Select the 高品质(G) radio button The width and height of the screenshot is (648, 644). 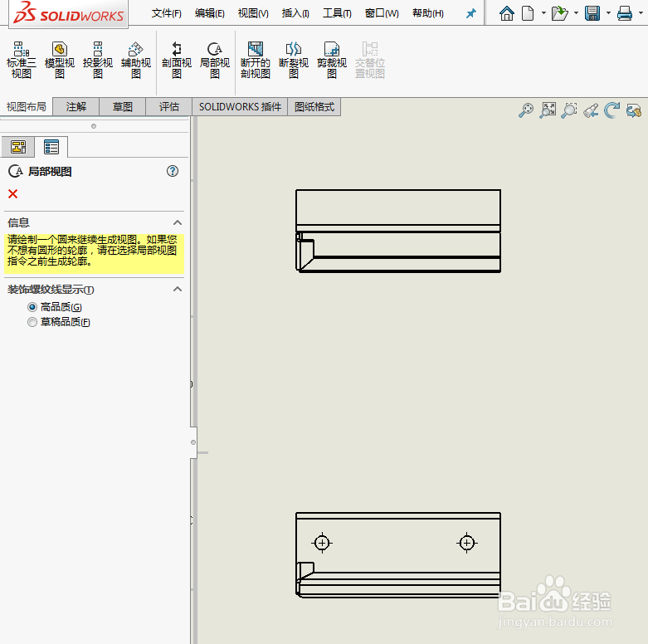pos(32,307)
